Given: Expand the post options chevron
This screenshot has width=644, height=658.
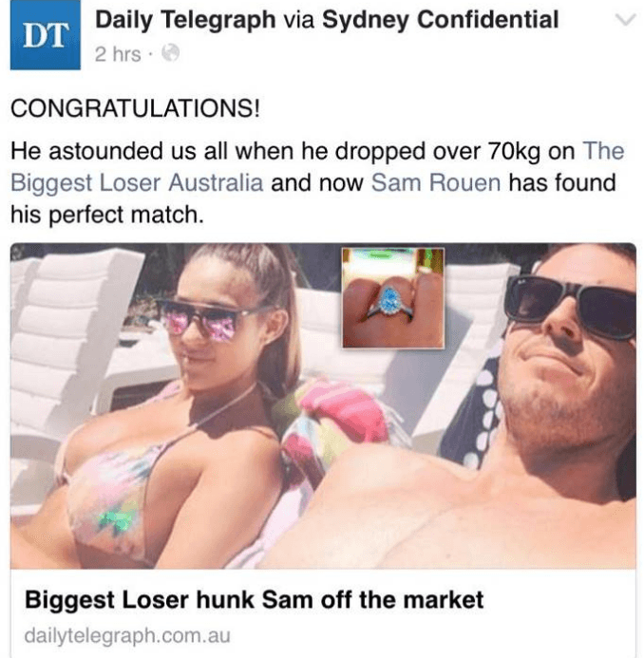Looking at the screenshot, I should tap(626, 20).
